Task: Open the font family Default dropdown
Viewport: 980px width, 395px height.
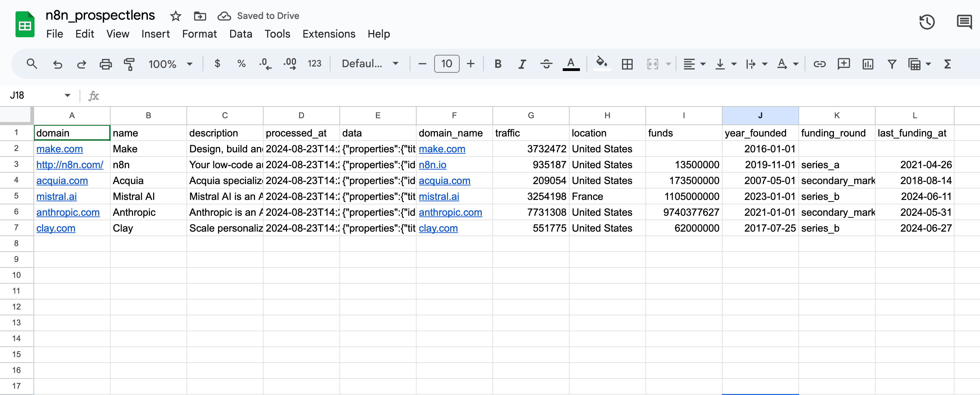Action: (370, 63)
